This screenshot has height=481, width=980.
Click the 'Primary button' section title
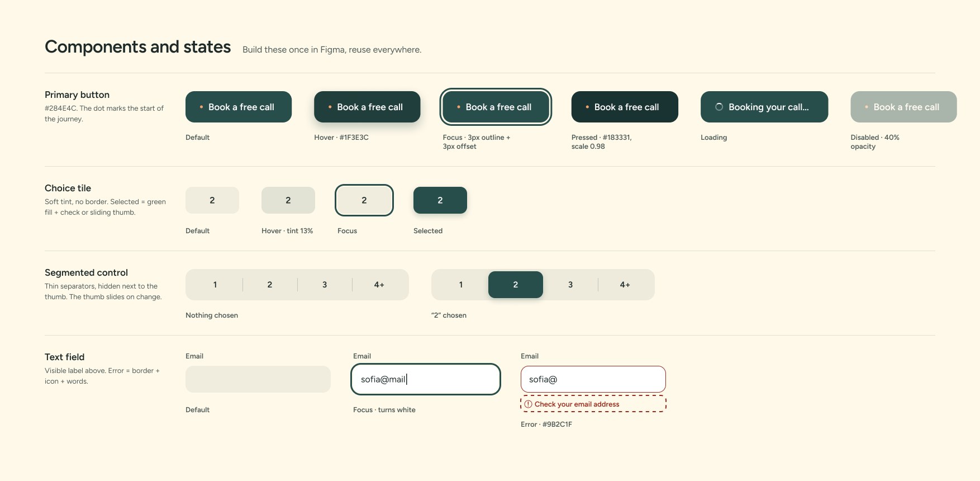click(x=77, y=95)
